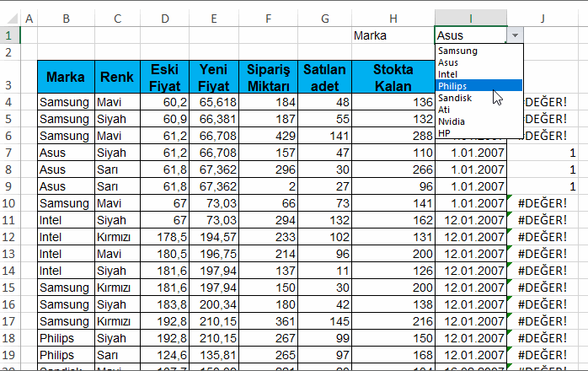This screenshot has height=371, width=588.
Task: Select Nvidia in the dropdown list
Action: click(478, 121)
